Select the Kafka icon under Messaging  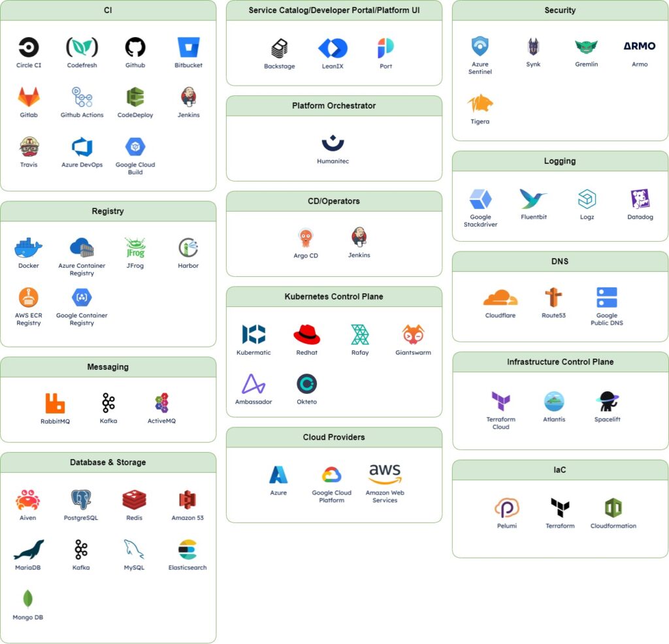point(108,403)
